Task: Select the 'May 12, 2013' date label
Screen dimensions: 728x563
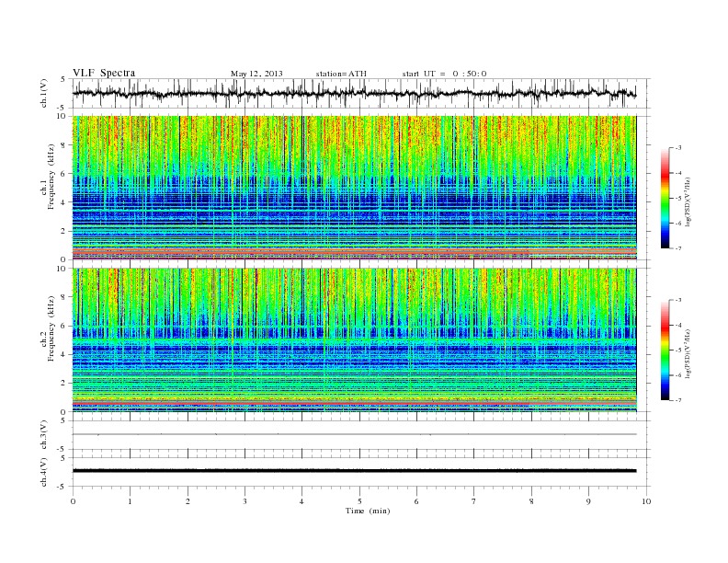Action: [256, 74]
